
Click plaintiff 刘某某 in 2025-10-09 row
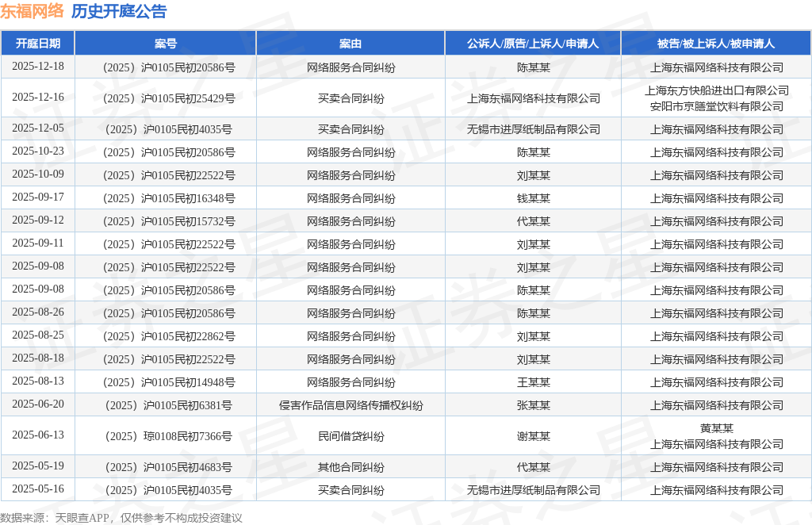534,175
